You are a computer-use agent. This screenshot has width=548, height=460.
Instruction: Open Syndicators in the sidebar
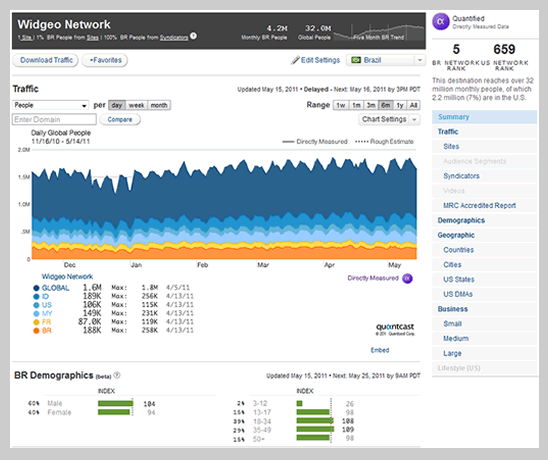[x=484, y=176]
